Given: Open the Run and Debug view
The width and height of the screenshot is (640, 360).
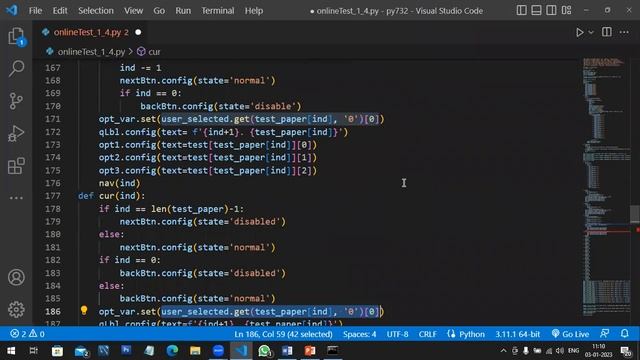Looking at the screenshot, I should [x=16, y=133].
